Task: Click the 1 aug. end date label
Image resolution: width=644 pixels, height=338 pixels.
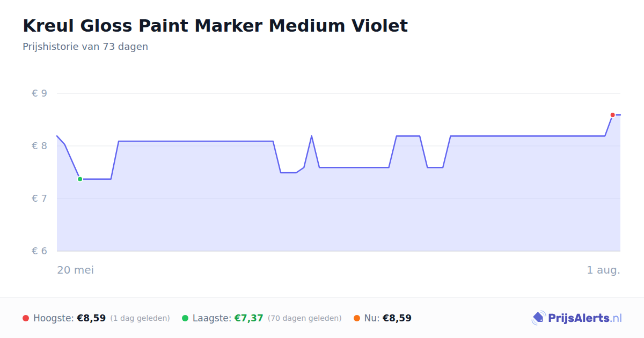Action: coord(604,270)
